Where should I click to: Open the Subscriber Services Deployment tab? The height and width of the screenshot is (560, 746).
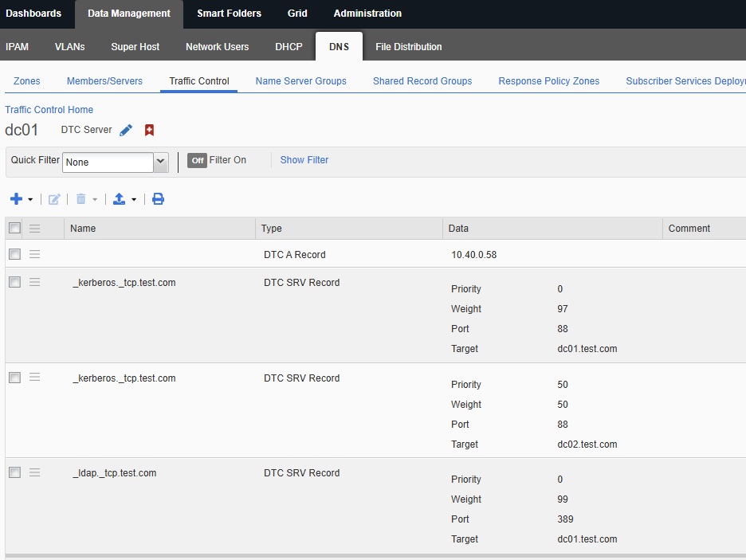coord(685,81)
